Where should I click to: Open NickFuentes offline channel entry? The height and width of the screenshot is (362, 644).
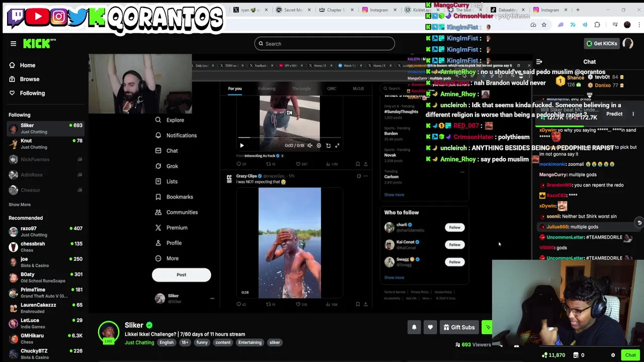pos(45,159)
